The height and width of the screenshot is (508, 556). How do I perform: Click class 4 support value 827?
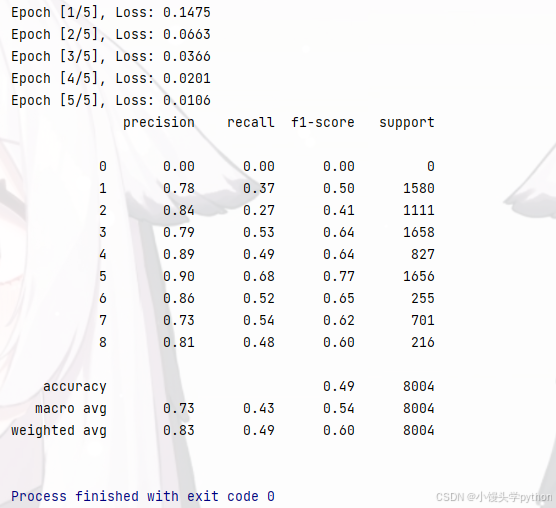[423, 255]
